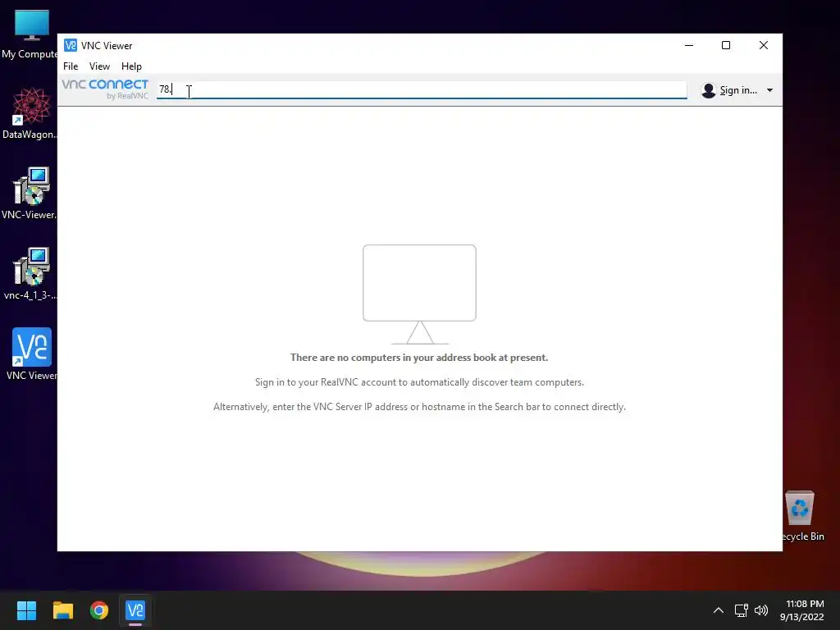Select the VNC-Viewer installer desktop icon
The width and height of the screenshot is (840, 630).
[x=30, y=194]
